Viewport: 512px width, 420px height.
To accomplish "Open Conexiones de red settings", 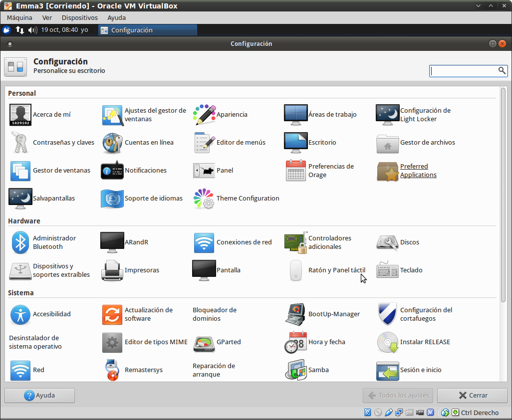I will point(204,242).
